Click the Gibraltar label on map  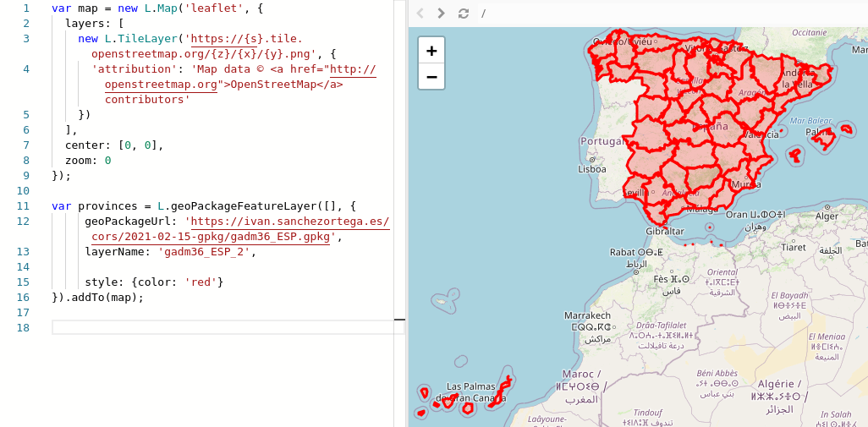pyautogui.click(x=665, y=231)
